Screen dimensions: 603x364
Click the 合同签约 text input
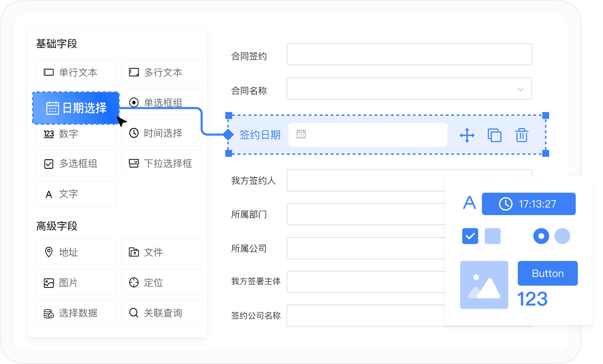[409, 54]
